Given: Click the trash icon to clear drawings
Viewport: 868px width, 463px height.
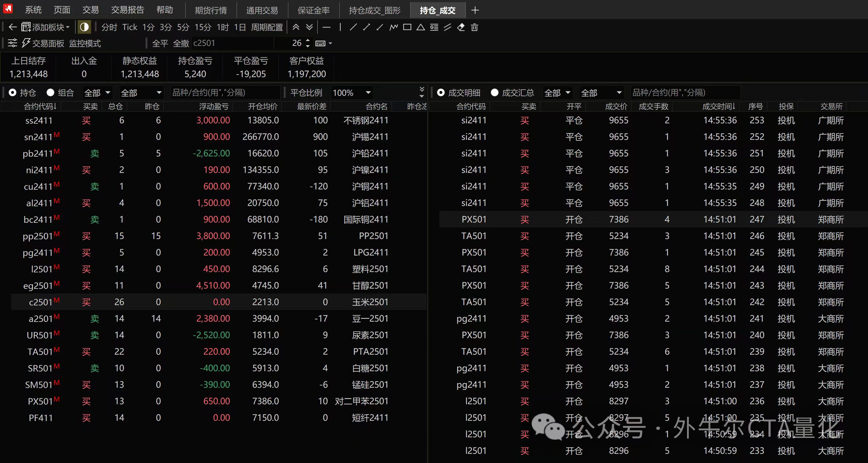Looking at the screenshot, I should pos(475,27).
